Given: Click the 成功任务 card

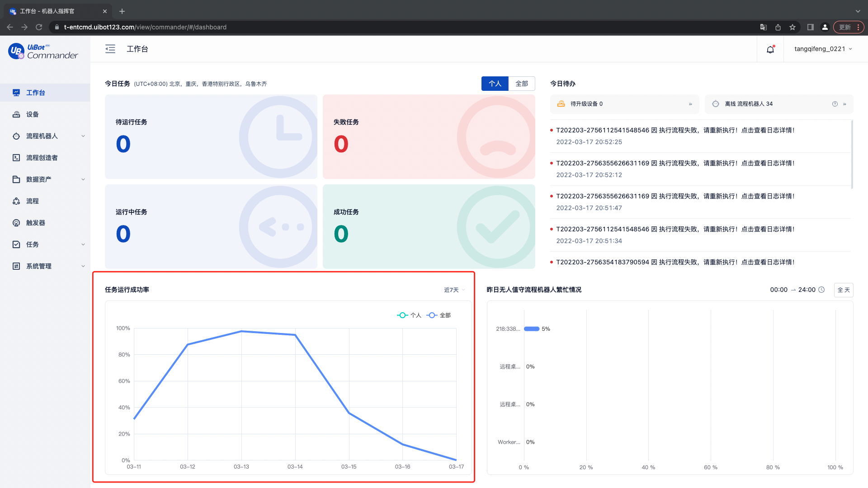Looking at the screenshot, I should (x=429, y=226).
